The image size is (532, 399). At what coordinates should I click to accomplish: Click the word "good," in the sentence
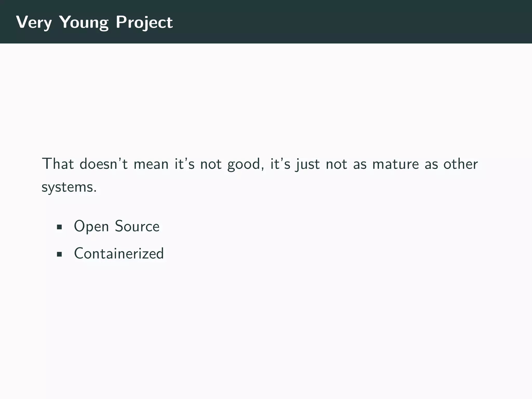(x=243, y=164)
